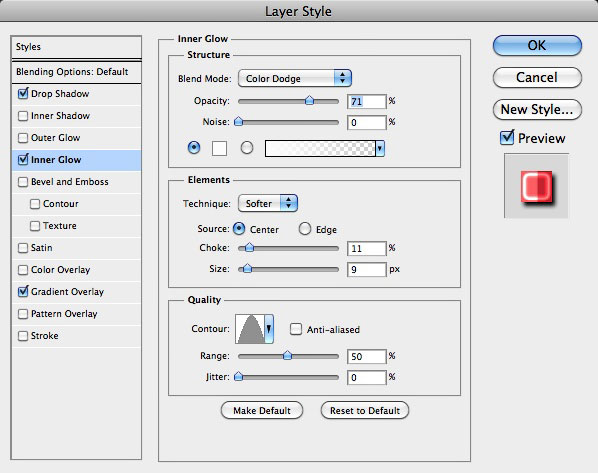Screen dimensions: 598x473
Task: Select the Drop Shadow settings row
Action: [76, 94]
